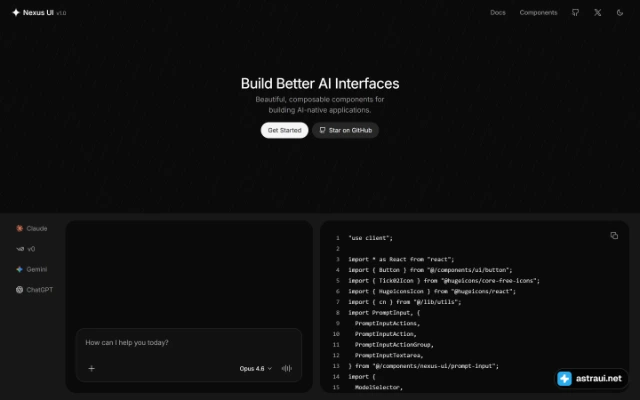Screen dimensions: 640x400
Task: Select the ChatGPT tab
Action: click(x=35, y=290)
